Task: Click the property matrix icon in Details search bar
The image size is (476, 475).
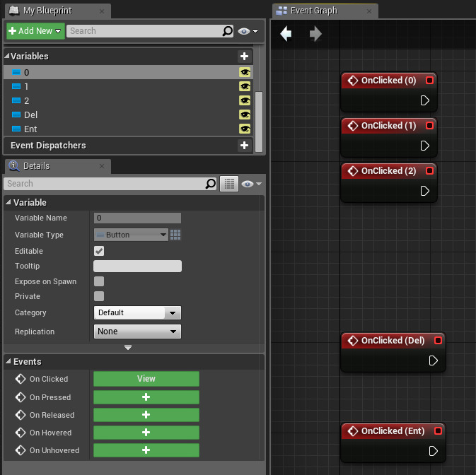Action: [x=228, y=184]
